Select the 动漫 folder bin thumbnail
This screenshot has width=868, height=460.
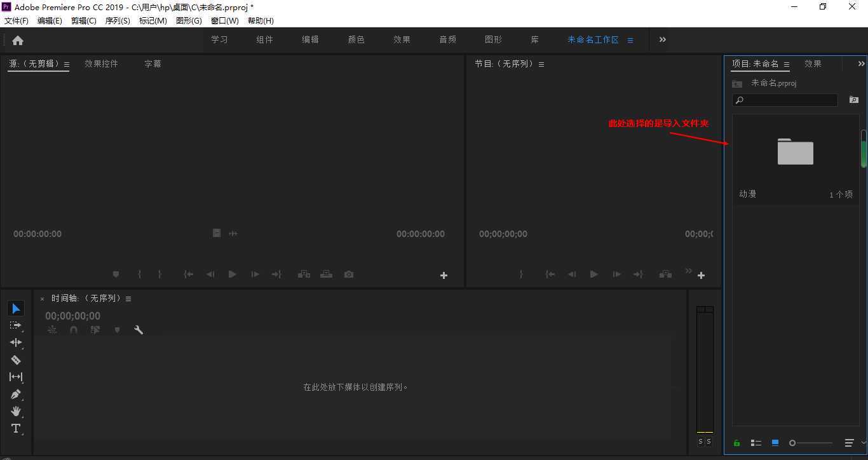coord(796,152)
